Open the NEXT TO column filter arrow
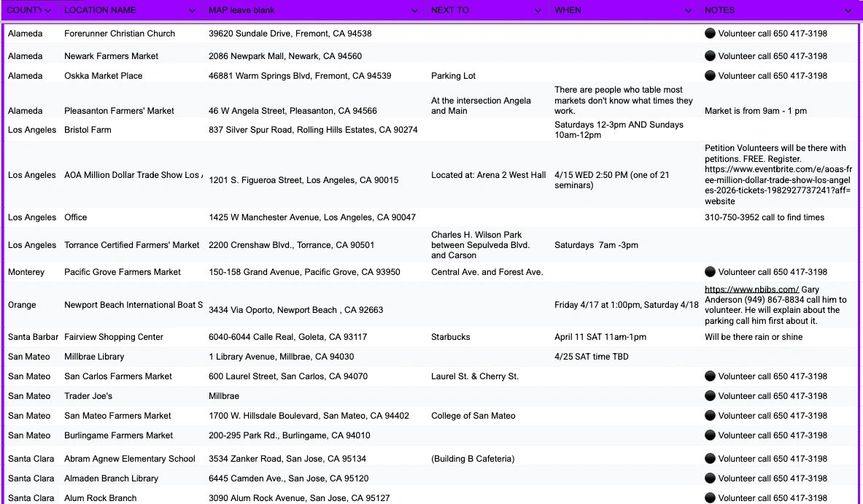This screenshot has width=863, height=504. [538, 11]
